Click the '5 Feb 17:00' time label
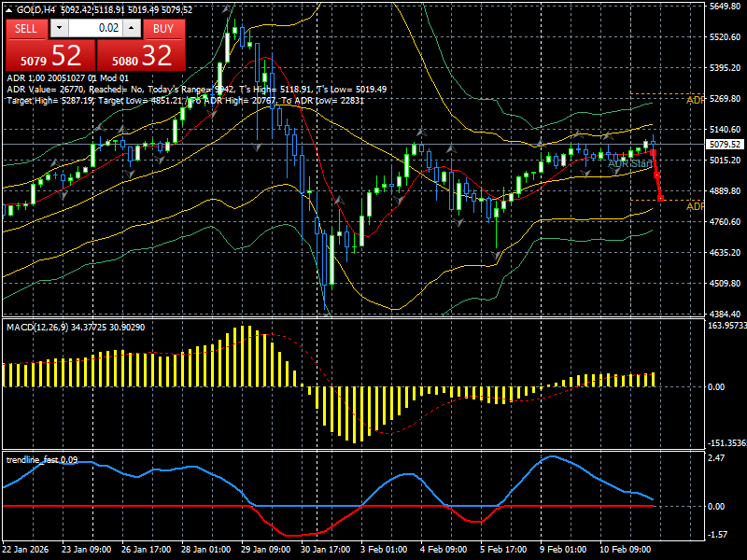The width and height of the screenshot is (747, 560). click(x=503, y=549)
